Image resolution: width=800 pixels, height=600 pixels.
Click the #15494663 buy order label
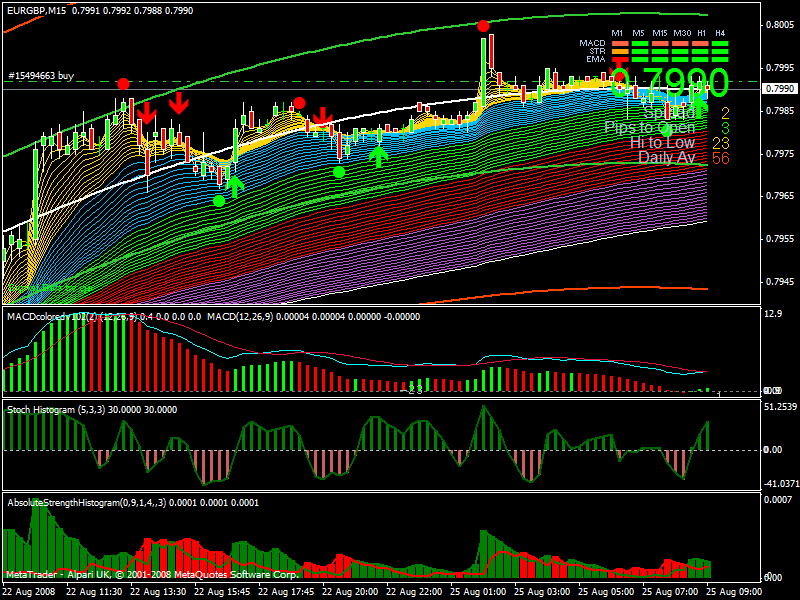[40, 76]
